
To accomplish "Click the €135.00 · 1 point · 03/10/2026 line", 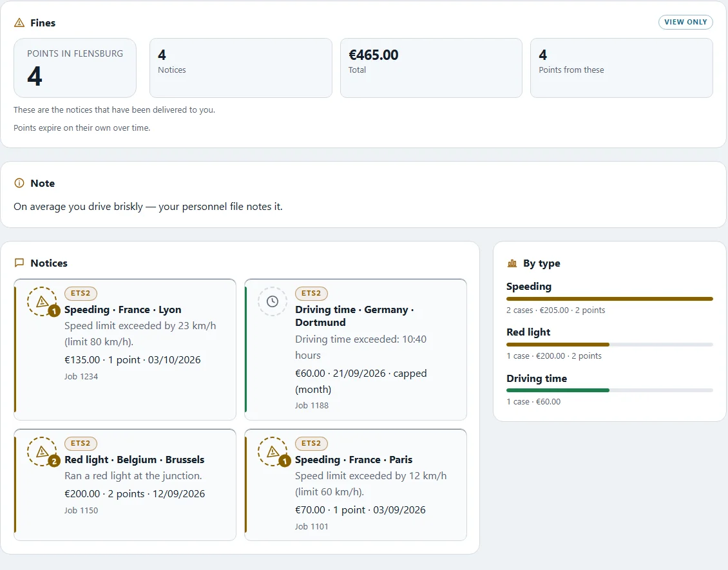I will [x=132, y=360].
